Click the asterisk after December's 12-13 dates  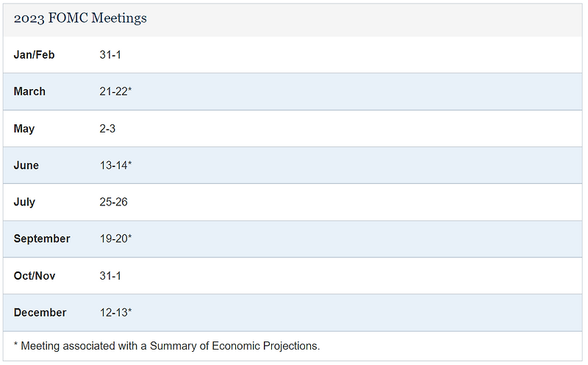tap(129, 311)
